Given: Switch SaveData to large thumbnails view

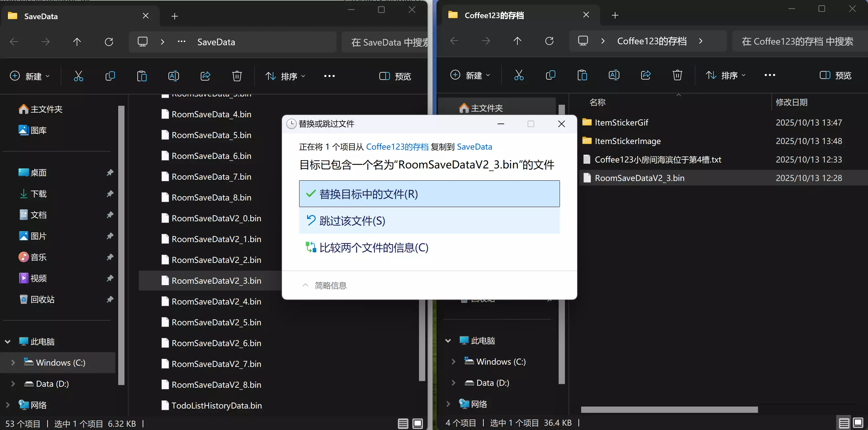Looking at the screenshot, I should coord(417,423).
